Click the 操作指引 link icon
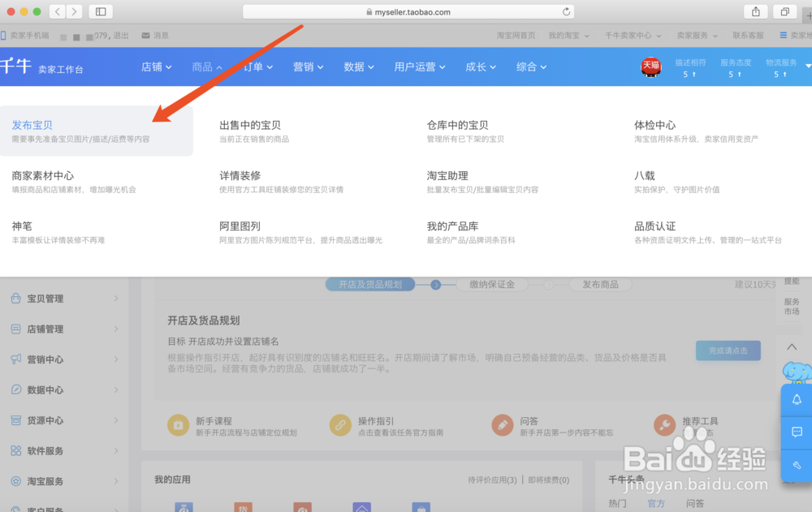 click(340, 425)
